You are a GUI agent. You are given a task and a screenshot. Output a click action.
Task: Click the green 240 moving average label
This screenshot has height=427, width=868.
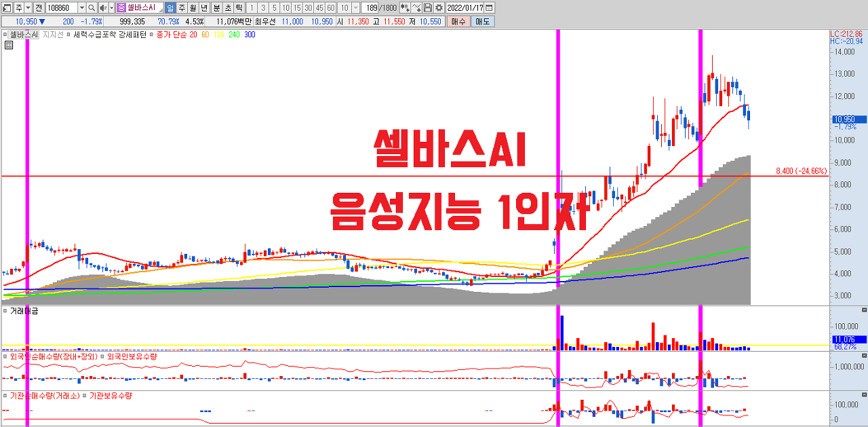pos(235,34)
